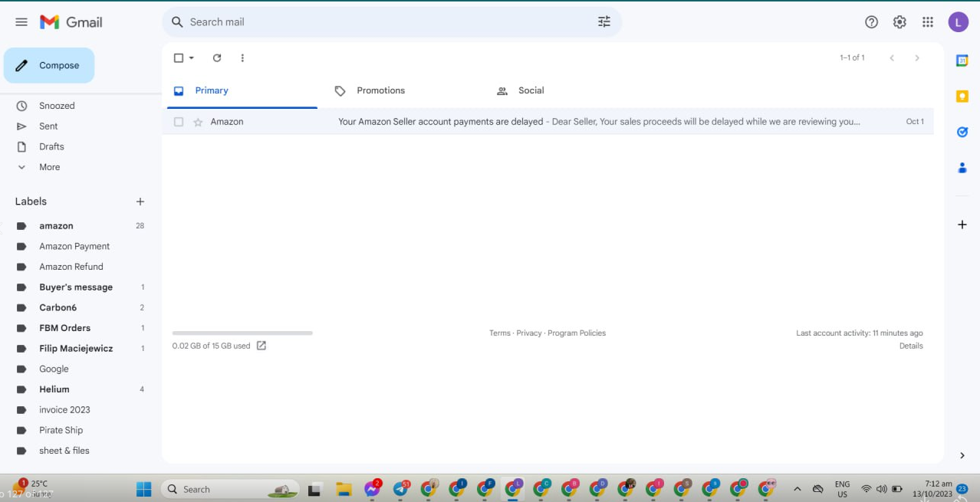This screenshot has width=980, height=502.
Task: Open the sheet & files label
Action: click(64, 451)
